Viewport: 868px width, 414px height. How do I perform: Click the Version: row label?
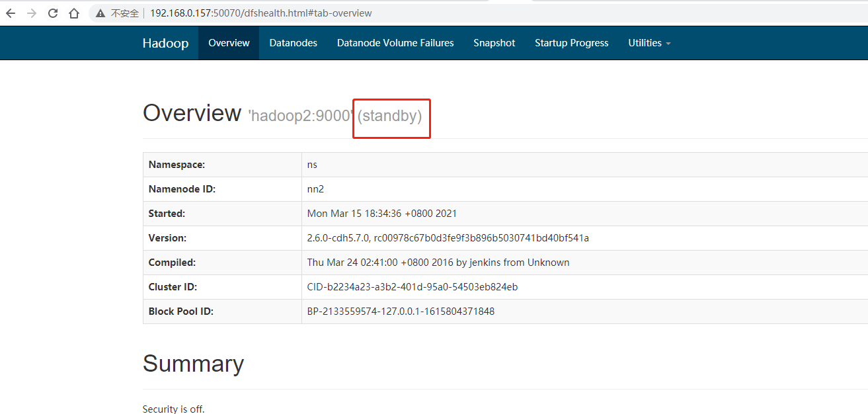click(167, 238)
